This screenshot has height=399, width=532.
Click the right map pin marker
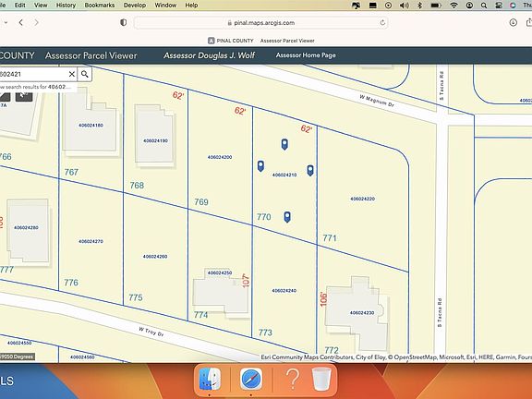310,170
